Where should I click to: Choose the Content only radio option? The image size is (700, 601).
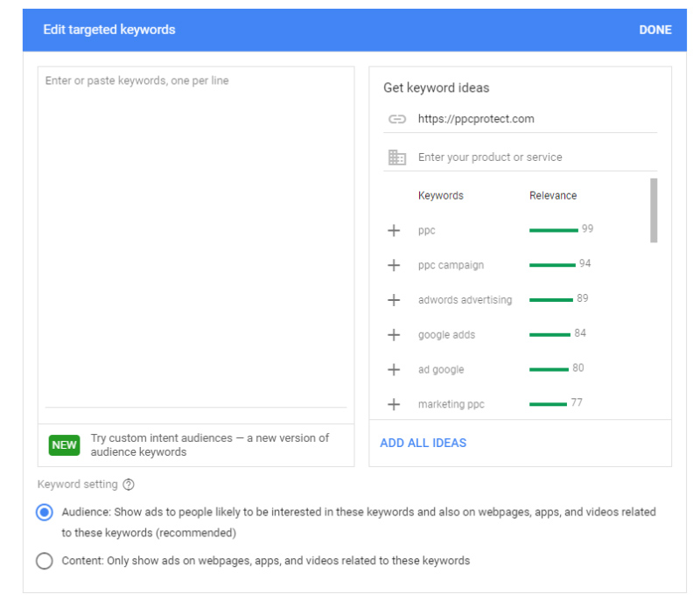pyautogui.click(x=45, y=561)
